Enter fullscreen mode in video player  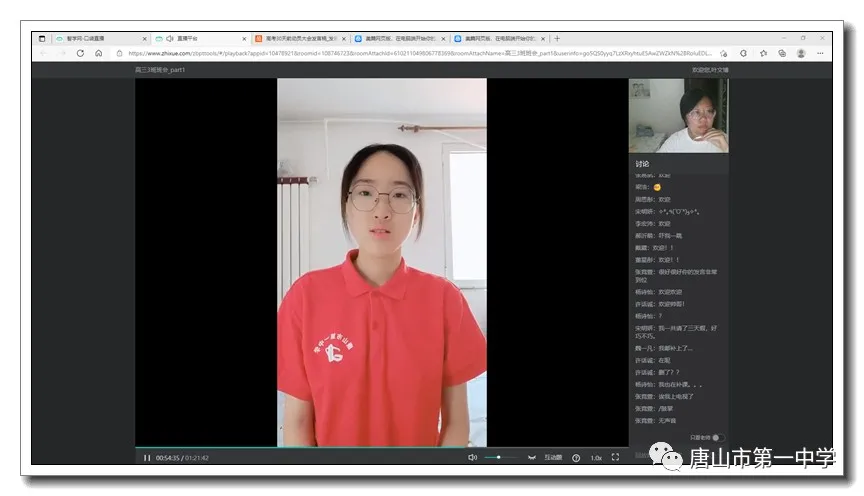pyautogui.click(x=616, y=458)
